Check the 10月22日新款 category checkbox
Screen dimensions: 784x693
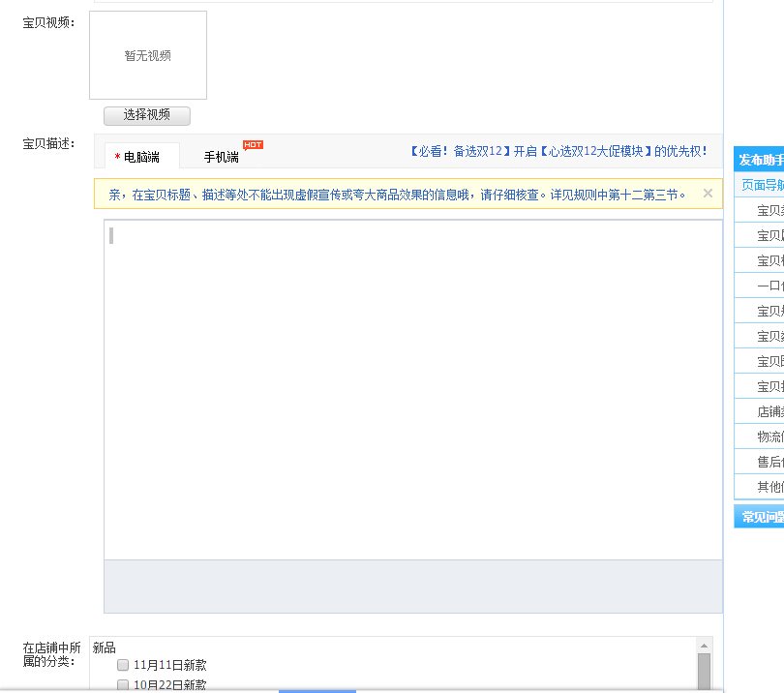tap(123, 685)
